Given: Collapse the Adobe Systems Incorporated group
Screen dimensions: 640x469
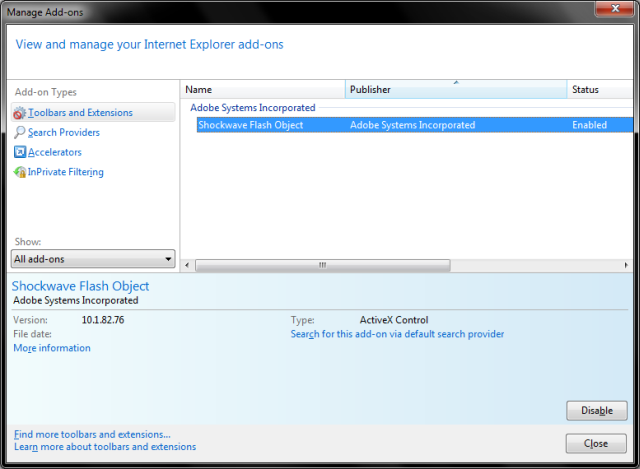Looking at the screenshot, I should pyautogui.click(x=252, y=107).
